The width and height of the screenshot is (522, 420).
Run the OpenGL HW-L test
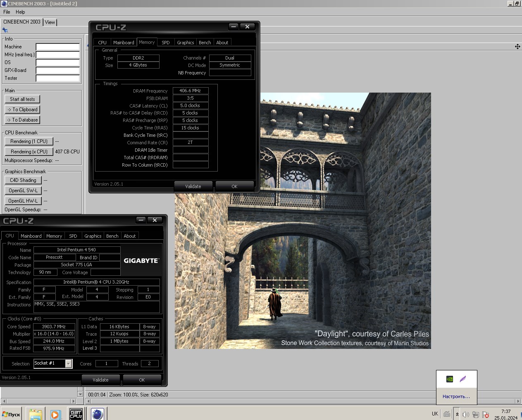click(23, 201)
